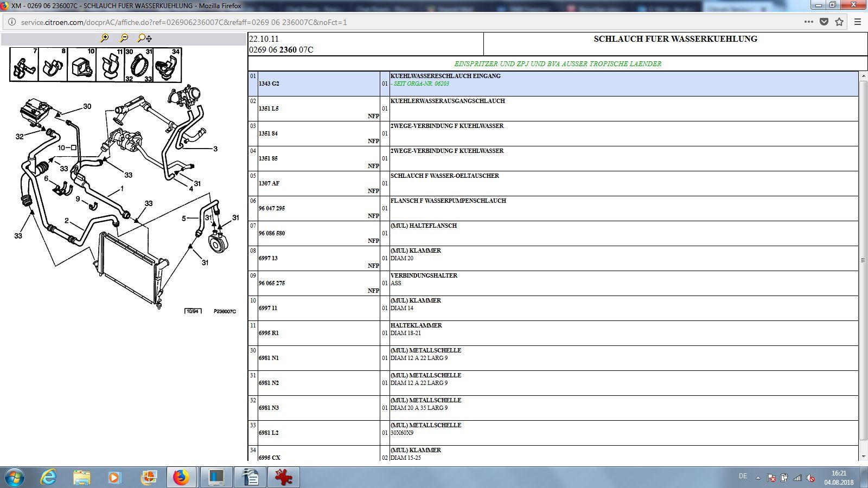868x488 pixels.
Task: Show site information for citroen.com
Action: [11, 22]
